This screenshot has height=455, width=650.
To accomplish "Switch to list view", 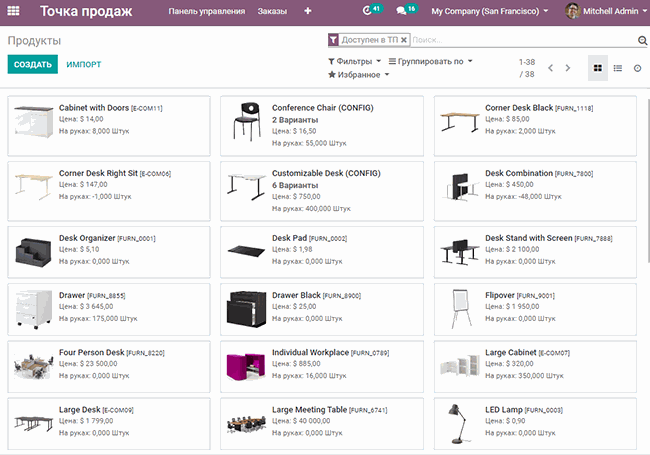I will 618,68.
